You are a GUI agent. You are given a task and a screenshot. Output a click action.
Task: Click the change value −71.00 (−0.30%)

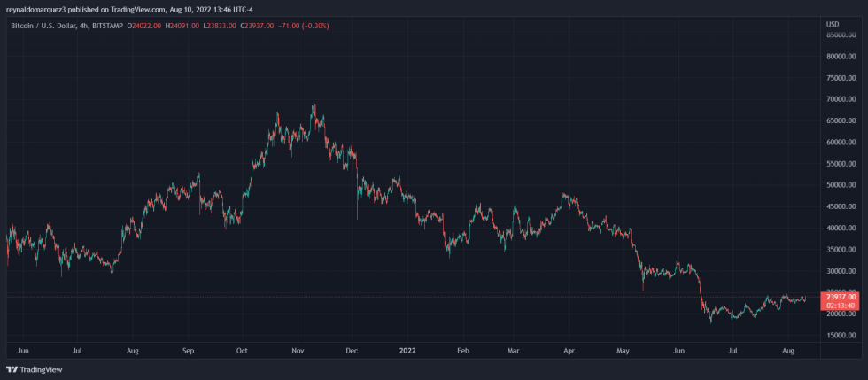303,26
